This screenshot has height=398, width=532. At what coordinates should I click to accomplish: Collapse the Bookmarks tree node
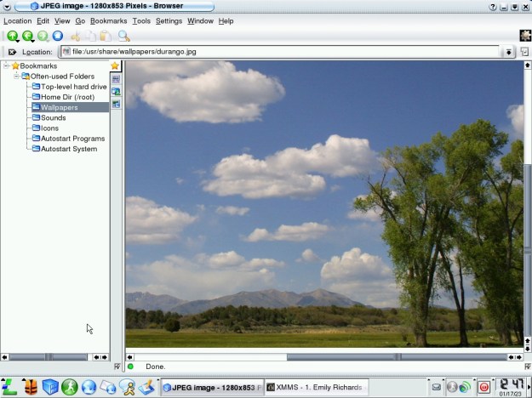(6, 65)
